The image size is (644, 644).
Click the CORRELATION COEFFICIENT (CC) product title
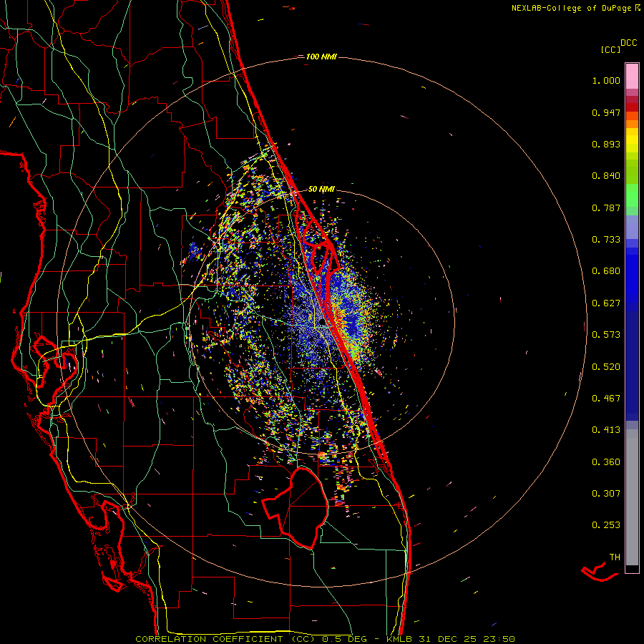click(x=225, y=639)
